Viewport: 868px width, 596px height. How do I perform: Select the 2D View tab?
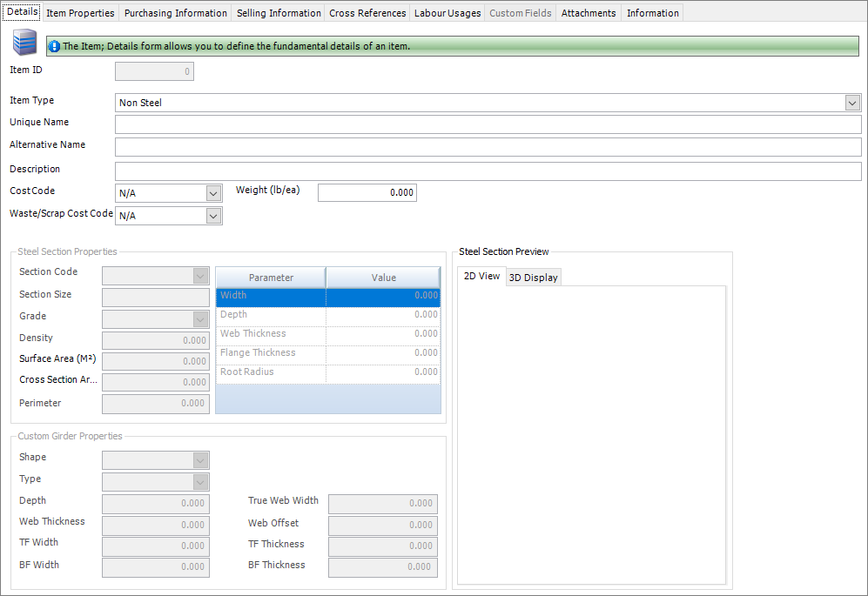pyautogui.click(x=481, y=277)
